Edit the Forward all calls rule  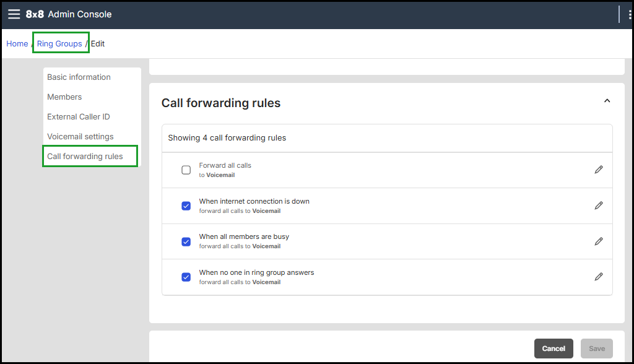coord(598,170)
